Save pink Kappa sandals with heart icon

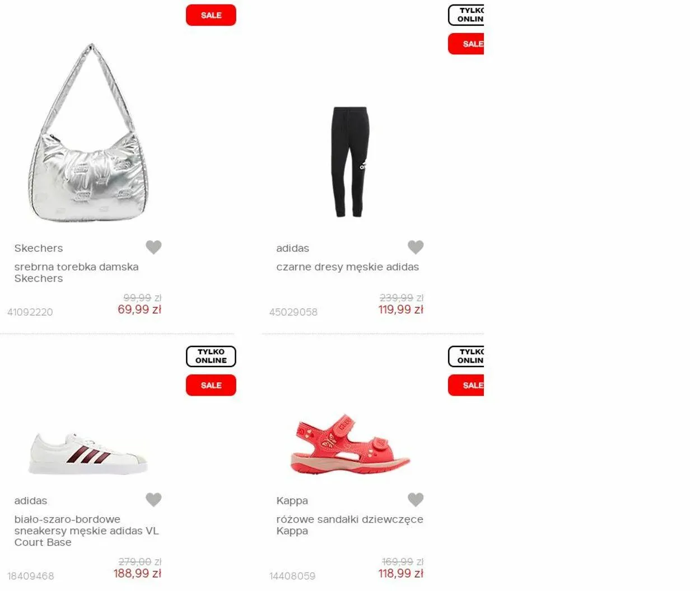click(416, 499)
